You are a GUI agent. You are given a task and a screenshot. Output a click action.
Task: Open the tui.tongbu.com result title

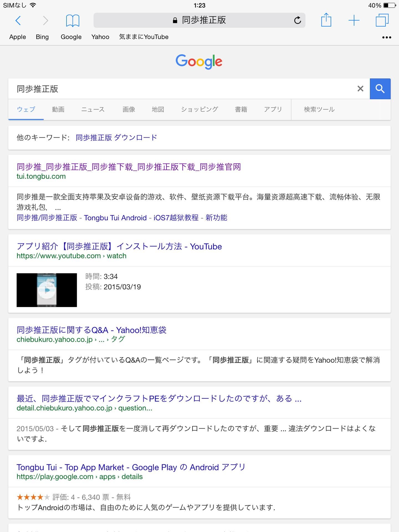coord(129,167)
